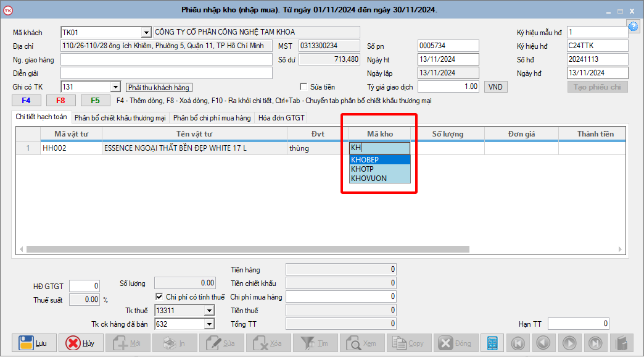Screen dimensions: 644x357
Task: Click the Lưu save button
Action: point(34,343)
